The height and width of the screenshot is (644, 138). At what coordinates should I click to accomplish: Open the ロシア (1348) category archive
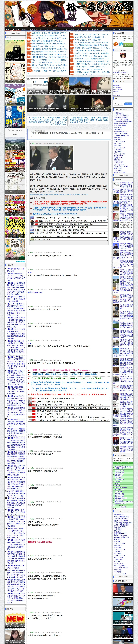coord(119,156)
